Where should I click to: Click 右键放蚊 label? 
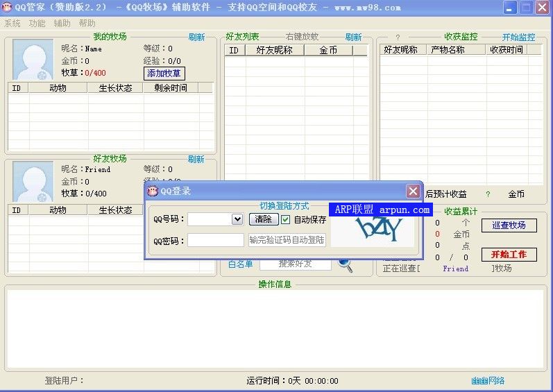(303, 37)
